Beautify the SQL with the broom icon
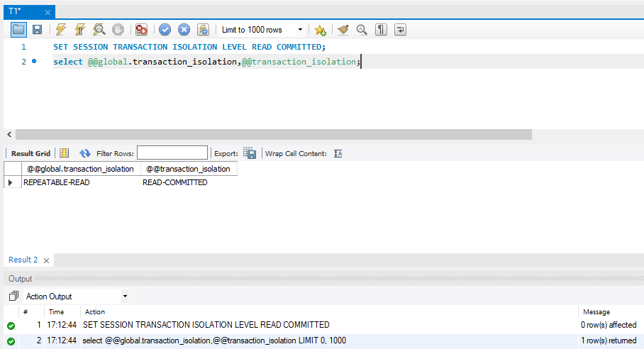Image resolution: width=644 pixels, height=349 pixels. [343, 30]
